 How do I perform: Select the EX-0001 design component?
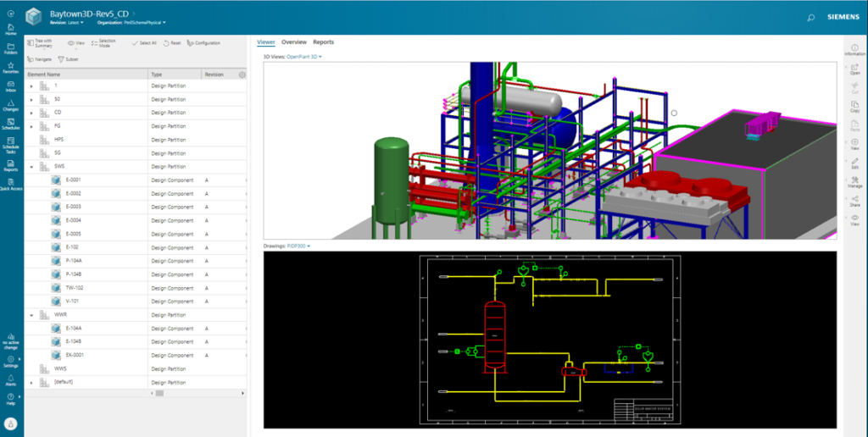point(136,356)
